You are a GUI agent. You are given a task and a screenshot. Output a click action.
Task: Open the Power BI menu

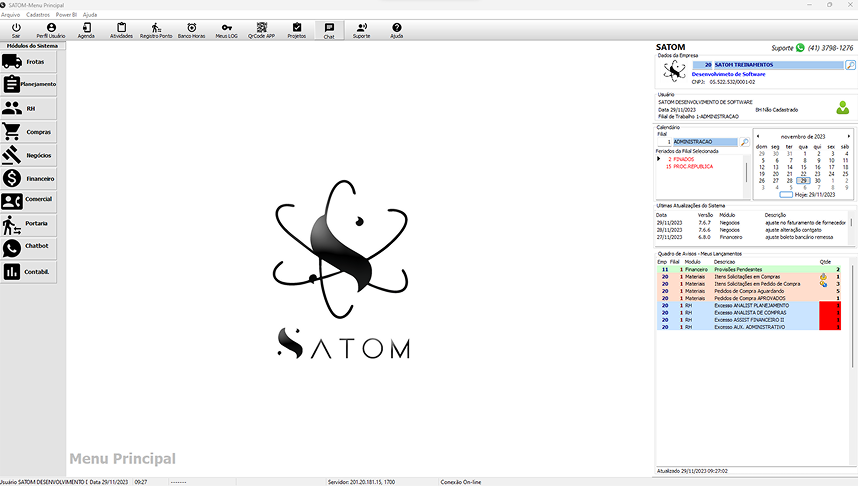(x=67, y=15)
